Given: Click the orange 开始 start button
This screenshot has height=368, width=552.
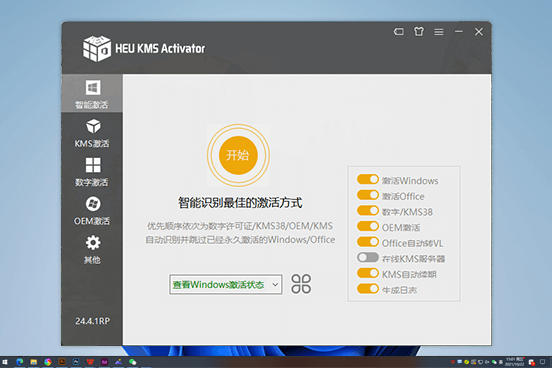Looking at the screenshot, I should click(238, 155).
